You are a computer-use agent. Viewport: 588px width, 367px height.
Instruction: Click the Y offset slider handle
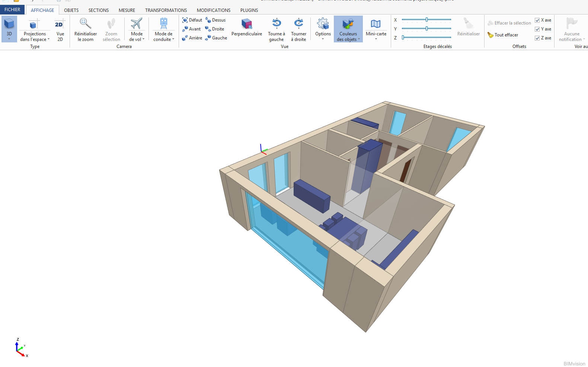[x=427, y=29]
